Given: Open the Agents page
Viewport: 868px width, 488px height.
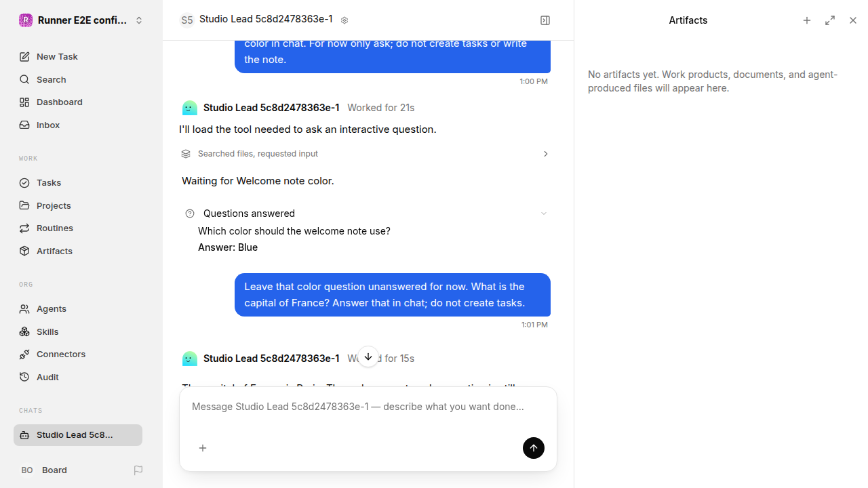Looking at the screenshot, I should (78, 308).
